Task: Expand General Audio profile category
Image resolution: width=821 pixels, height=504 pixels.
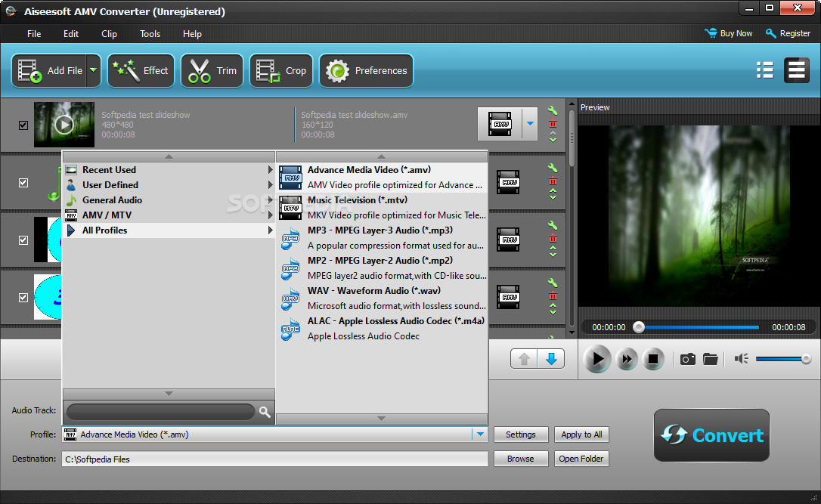Action: [169, 200]
